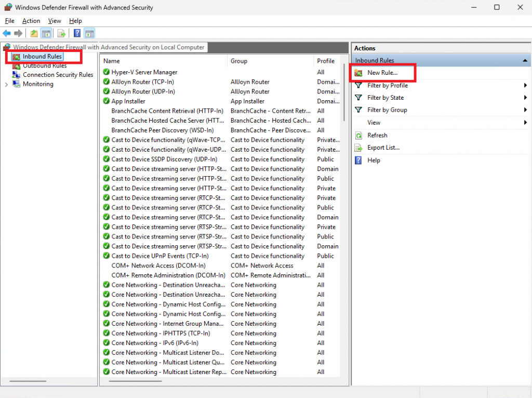Click Help label in Actions pane
This screenshot has width=532, height=398.
(374, 160)
